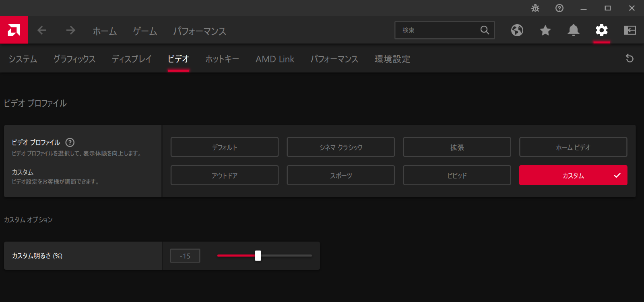Go back with the left arrow
This screenshot has height=302, width=644.
pos(42,30)
